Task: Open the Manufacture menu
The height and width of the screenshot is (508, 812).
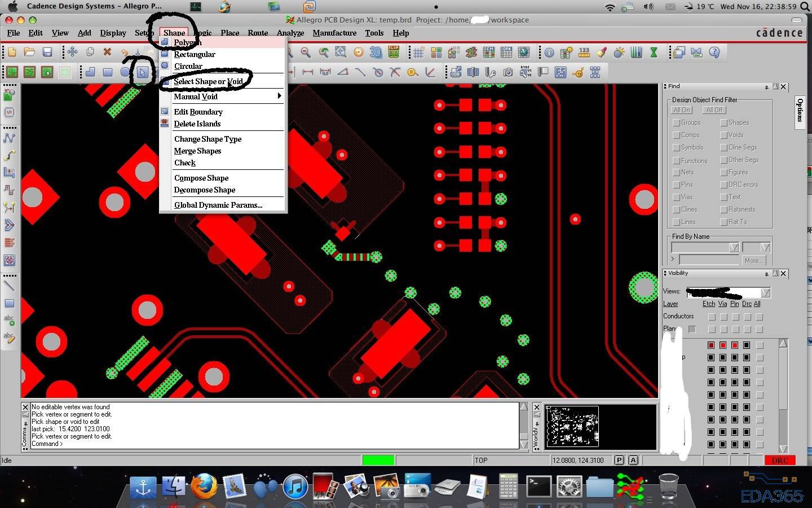Action: (334, 33)
